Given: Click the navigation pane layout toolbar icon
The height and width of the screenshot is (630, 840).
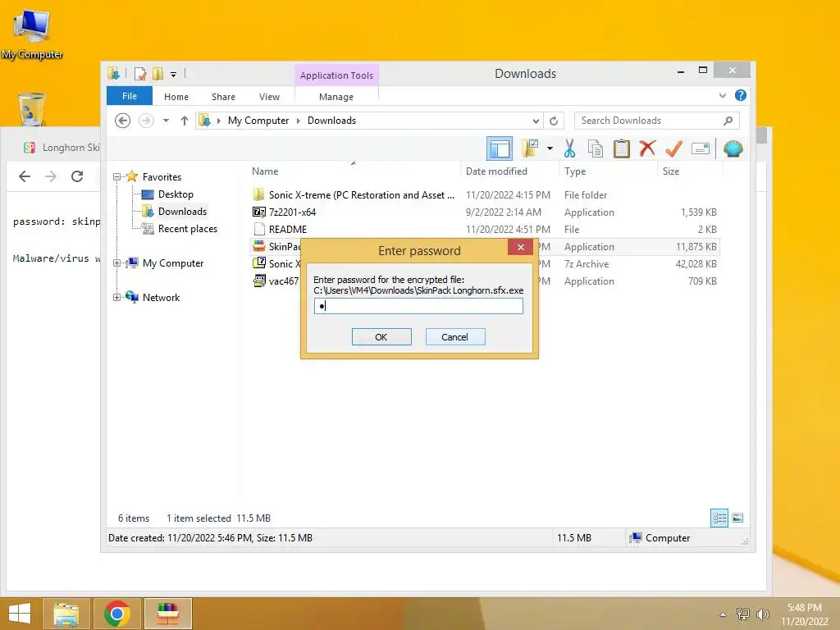Looking at the screenshot, I should click(500, 148).
